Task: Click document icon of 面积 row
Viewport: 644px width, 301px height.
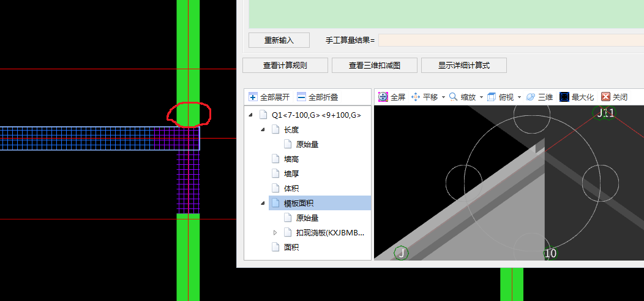Action: tap(275, 247)
